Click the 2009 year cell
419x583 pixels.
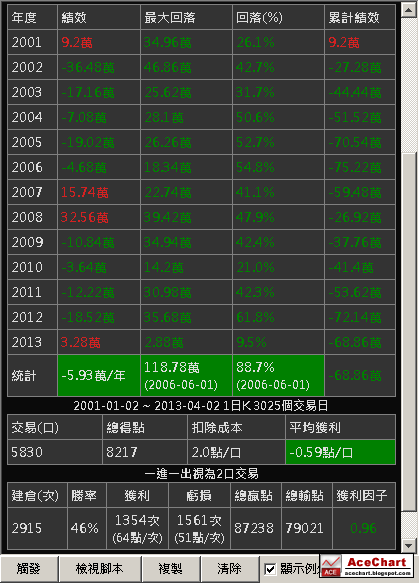pos(32,242)
